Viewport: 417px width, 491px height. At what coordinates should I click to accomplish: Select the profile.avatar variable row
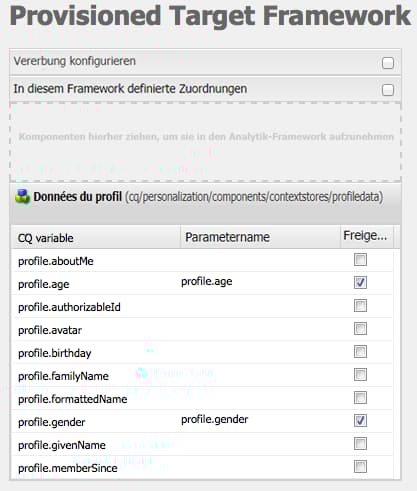(x=202, y=330)
